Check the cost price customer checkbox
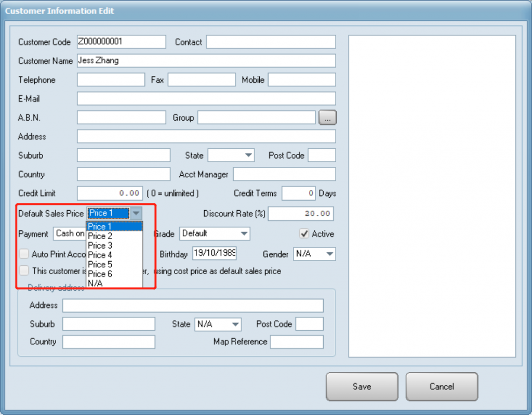 pyautogui.click(x=24, y=270)
